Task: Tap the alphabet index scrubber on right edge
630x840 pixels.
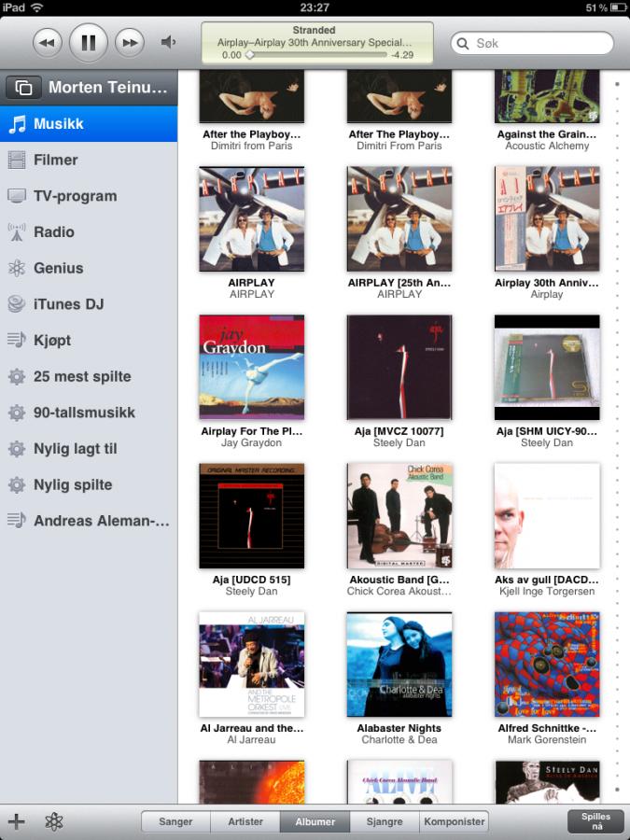Action: 617,437
